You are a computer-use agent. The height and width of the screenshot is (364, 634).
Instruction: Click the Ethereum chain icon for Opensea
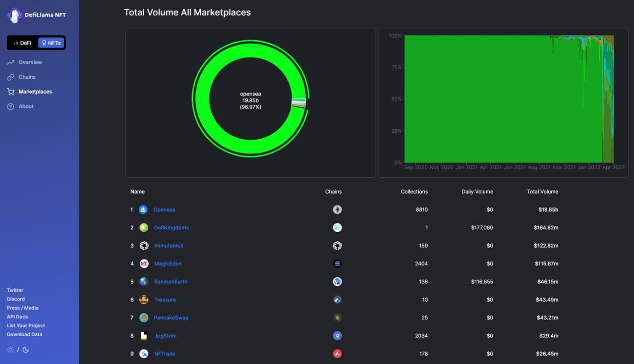pyautogui.click(x=337, y=209)
